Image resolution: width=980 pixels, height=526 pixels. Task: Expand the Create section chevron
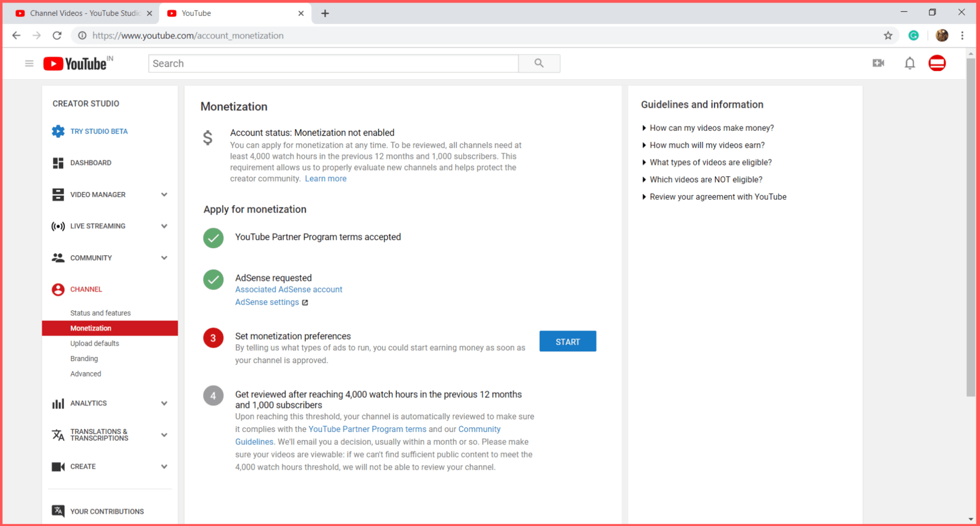164,466
